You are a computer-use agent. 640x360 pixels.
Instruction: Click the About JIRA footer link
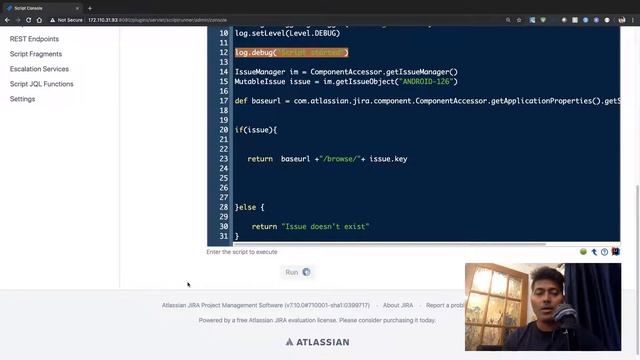(x=398, y=305)
